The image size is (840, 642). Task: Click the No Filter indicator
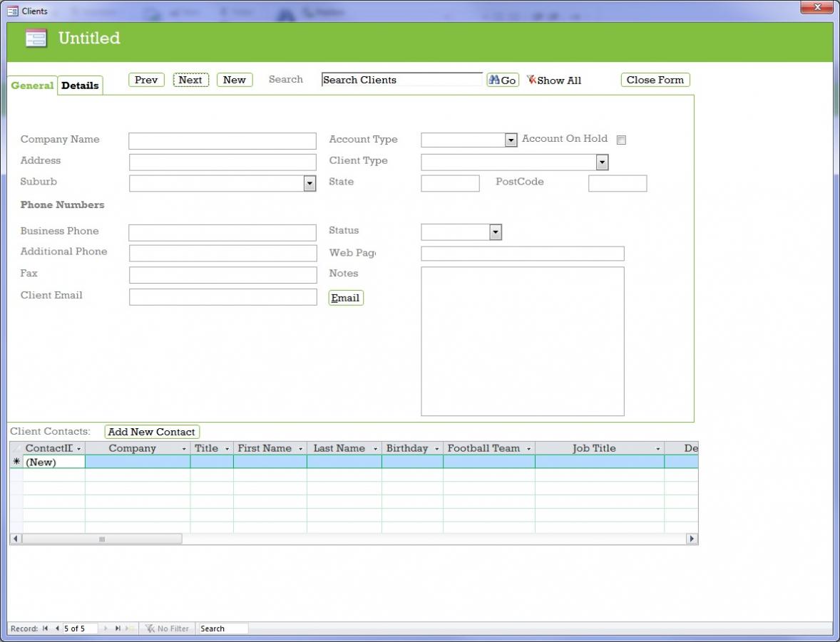[x=168, y=628]
